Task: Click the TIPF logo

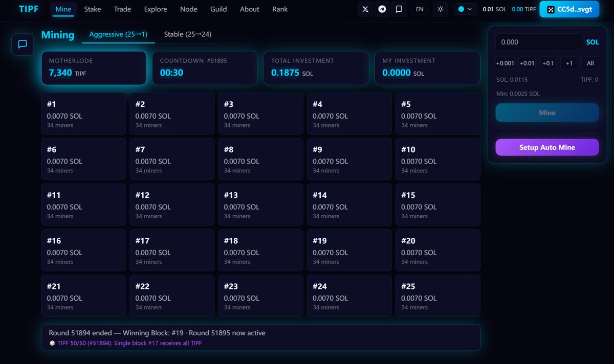Action: pos(29,9)
